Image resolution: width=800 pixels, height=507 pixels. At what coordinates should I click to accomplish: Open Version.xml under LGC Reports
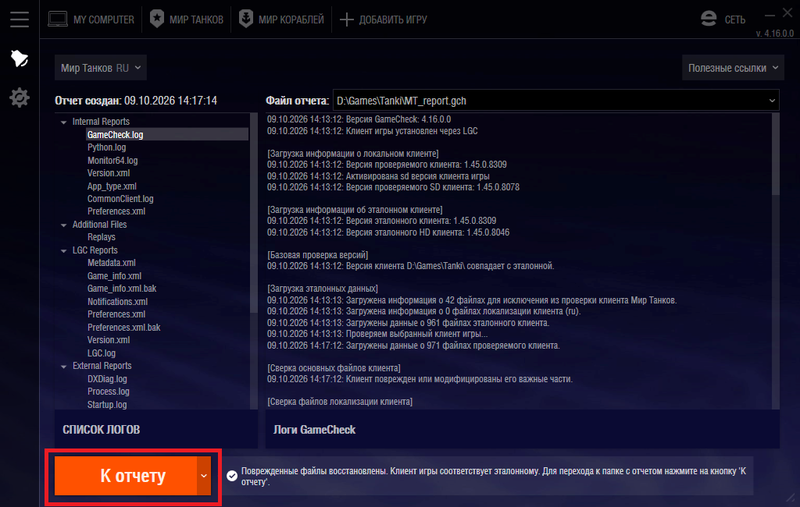pyautogui.click(x=108, y=340)
